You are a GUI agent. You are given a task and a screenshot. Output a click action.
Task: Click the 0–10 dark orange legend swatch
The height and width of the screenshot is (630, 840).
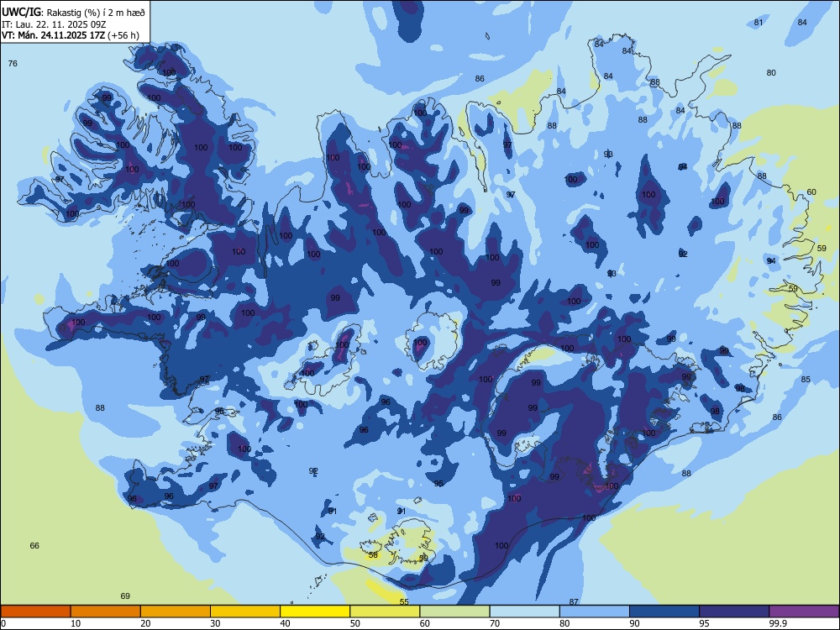[x=35, y=612]
